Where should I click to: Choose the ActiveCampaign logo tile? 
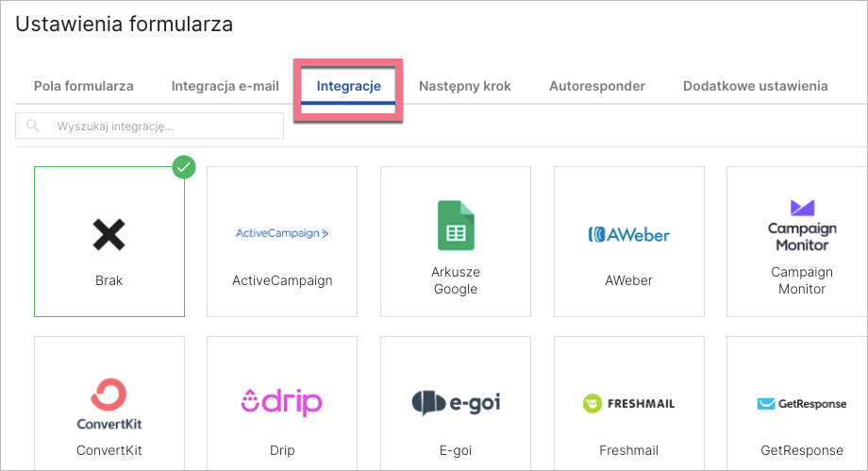pos(282,233)
